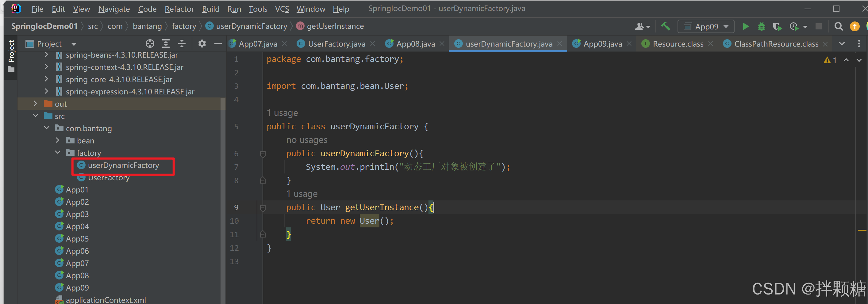This screenshot has height=304, width=868.
Task: Click the 'no usages' hint above constructor
Action: [307, 140]
